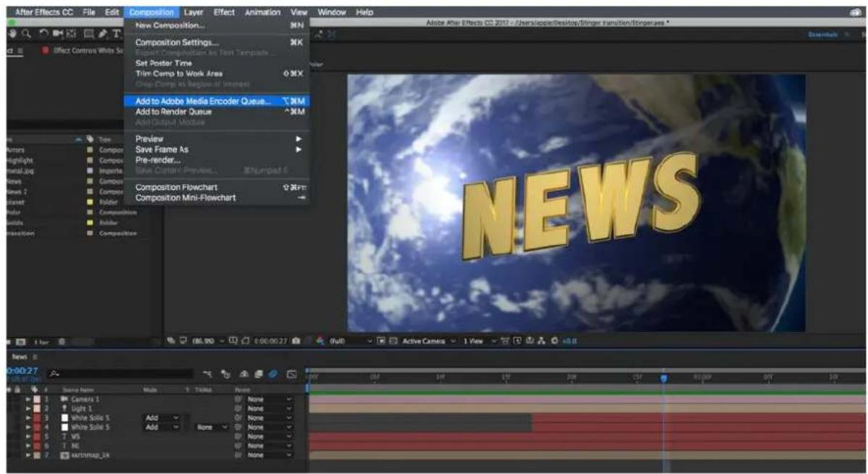Open the Window menu

(x=331, y=12)
